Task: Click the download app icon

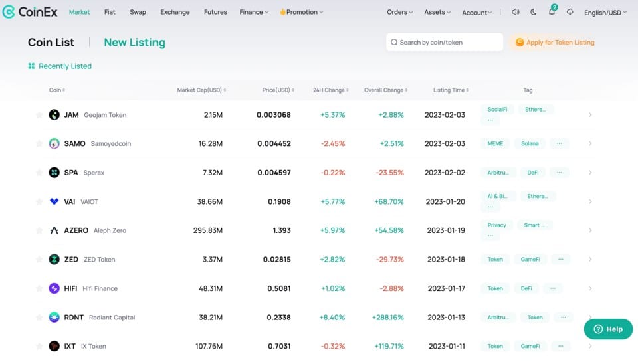Action: [570, 12]
